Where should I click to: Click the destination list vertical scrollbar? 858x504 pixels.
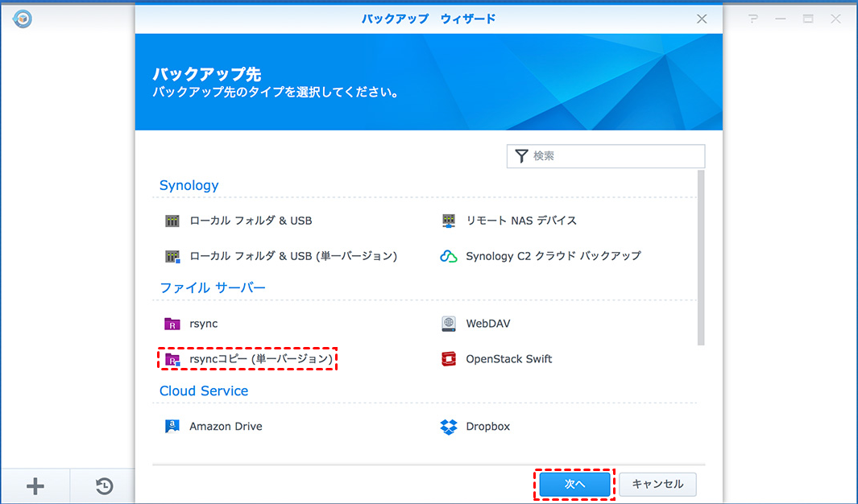click(x=701, y=258)
